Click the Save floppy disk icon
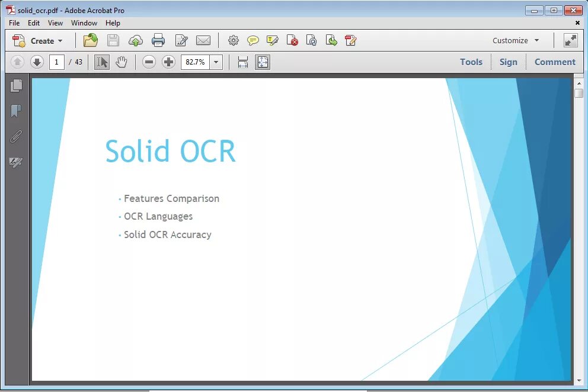 (113, 40)
